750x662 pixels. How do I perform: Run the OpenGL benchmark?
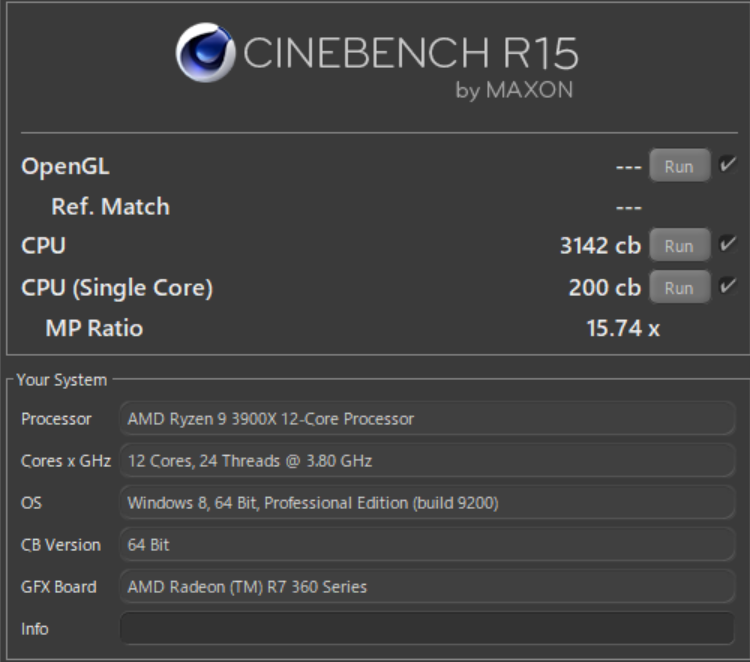pos(680,166)
